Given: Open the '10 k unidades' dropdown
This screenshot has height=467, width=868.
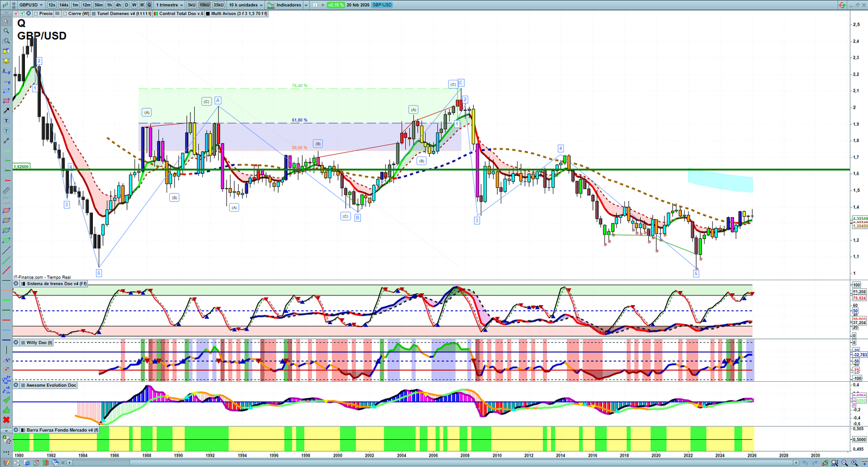Looking at the screenshot, I should (x=246, y=5).
